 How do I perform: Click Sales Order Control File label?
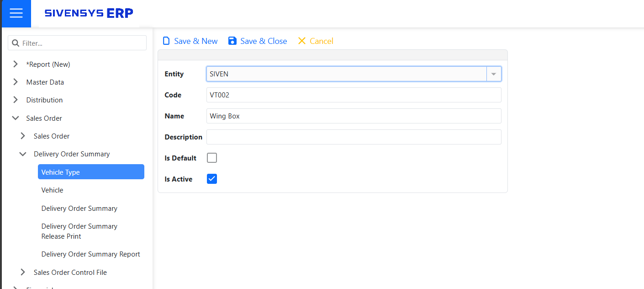(70, 273)
